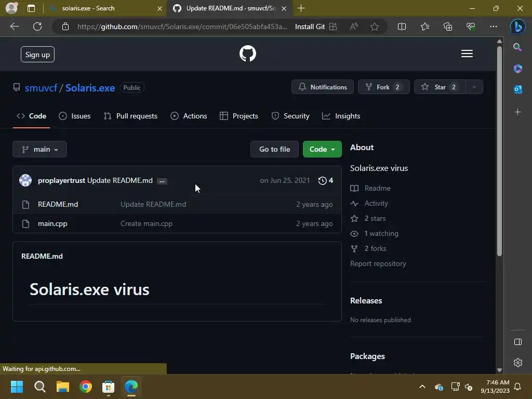
Task: Click proplayertrust avatar image
Action: 25,180
